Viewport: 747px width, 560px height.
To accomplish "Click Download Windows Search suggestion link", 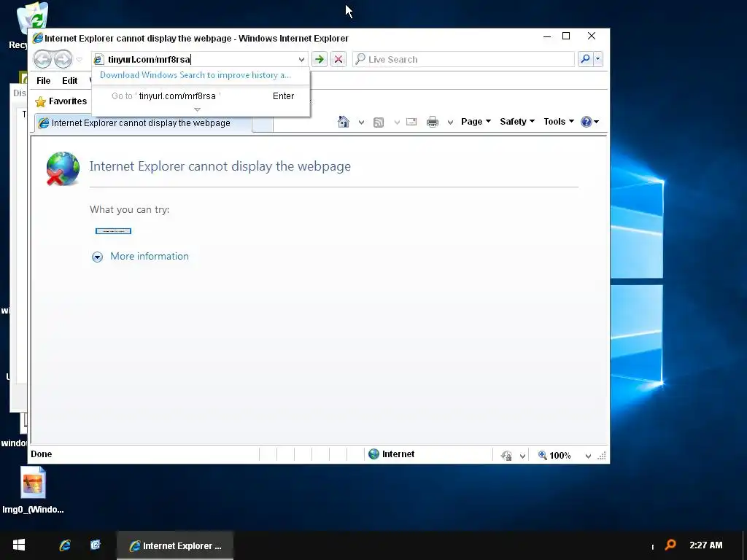I will point(196,75).
